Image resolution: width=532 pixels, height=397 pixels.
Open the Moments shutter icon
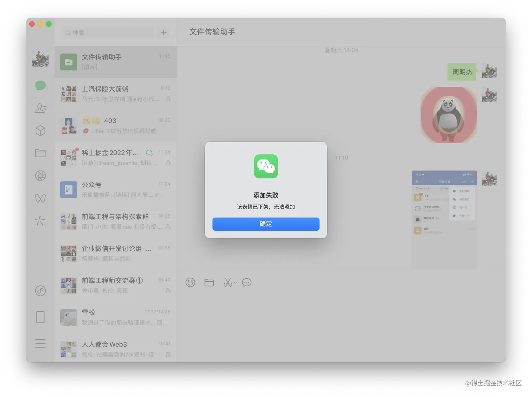pyautogui.click(x=40, y=175)
